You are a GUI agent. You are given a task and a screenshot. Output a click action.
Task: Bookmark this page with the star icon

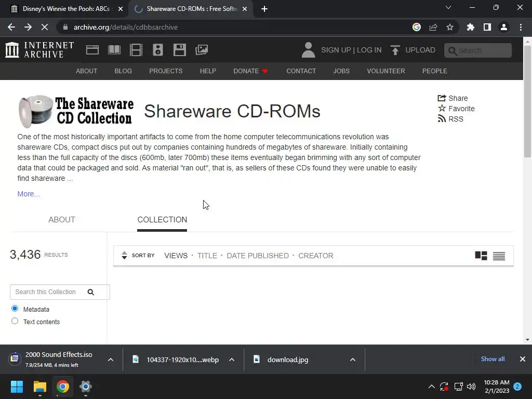tap(450, 27)
